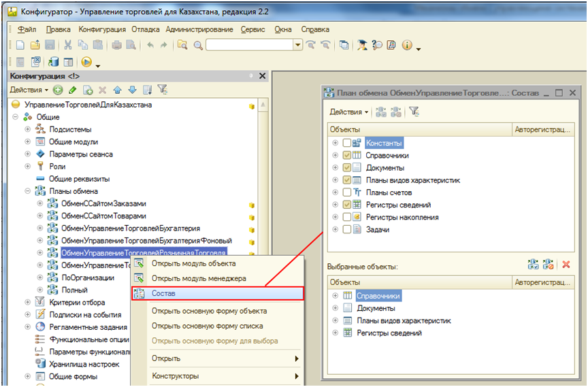The width and height of the screenshot is (588, 387).
Task: Click the orange Start debugging play icon
Action: (x=86, y=63)
